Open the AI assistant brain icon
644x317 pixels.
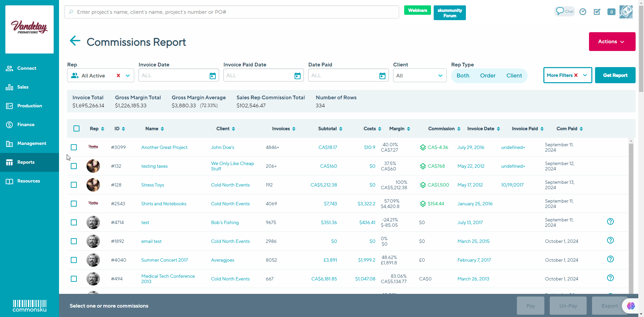tap(631, 306)
